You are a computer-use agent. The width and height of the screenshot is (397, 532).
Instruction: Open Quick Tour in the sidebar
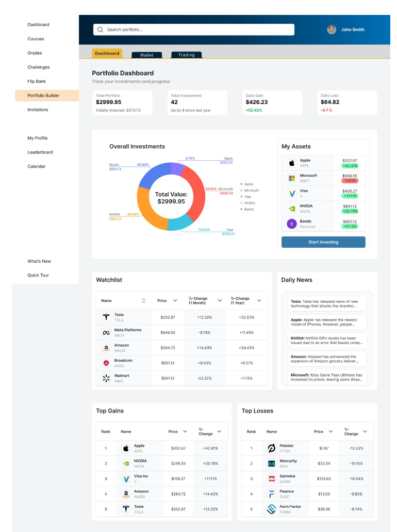[x=38, y=275]
